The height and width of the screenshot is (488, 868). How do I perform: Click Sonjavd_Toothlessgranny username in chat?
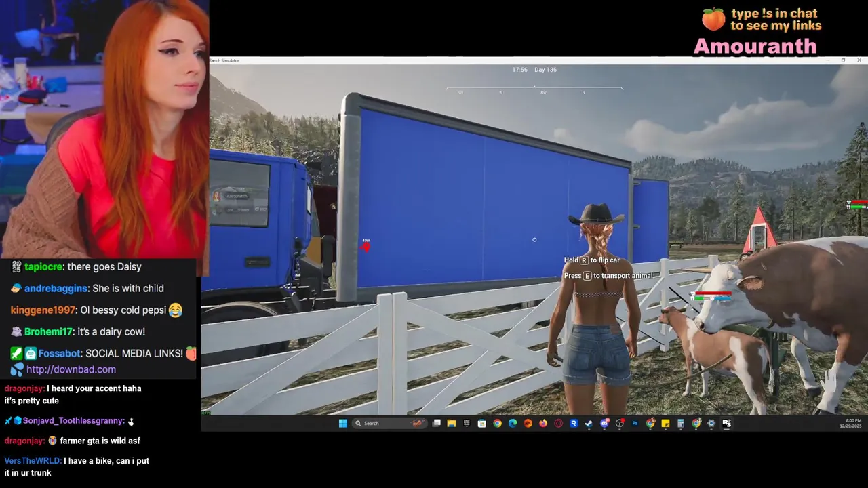(74, 420)
